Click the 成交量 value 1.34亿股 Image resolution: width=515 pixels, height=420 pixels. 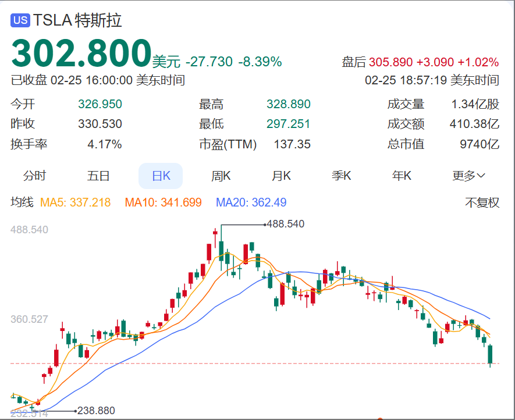click(475, 104)
